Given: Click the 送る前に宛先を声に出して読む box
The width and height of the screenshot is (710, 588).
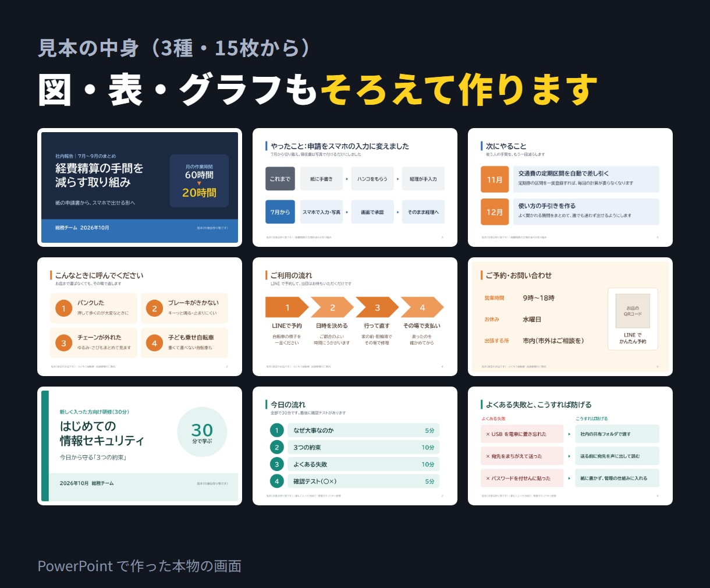Looking at the screenshot, I should point(617,456).
